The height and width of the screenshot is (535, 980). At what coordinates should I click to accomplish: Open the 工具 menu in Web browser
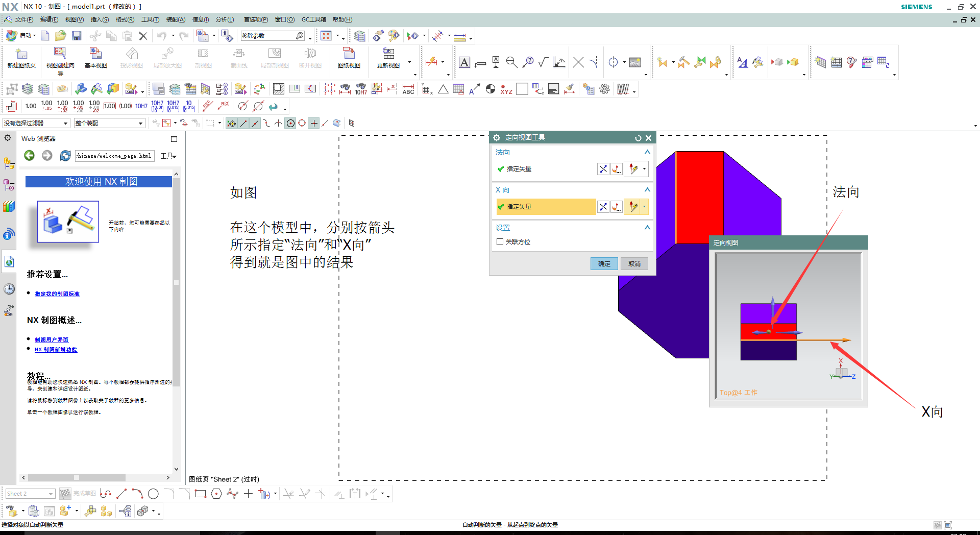168,156
